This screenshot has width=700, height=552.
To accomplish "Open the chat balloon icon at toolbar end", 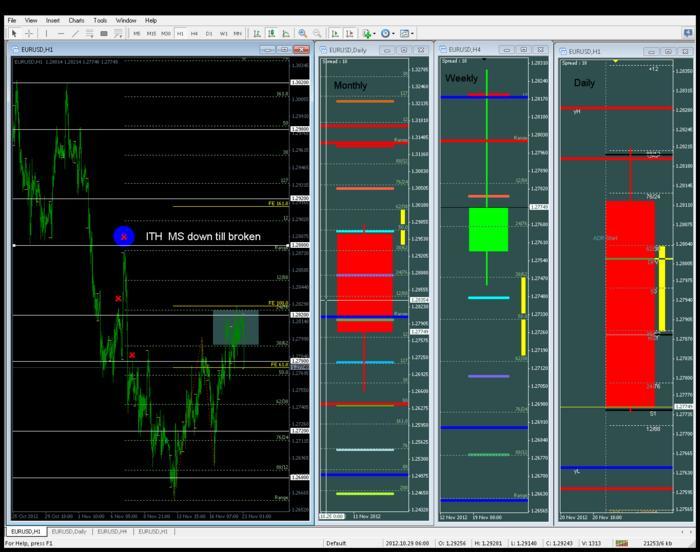I will point(688,33).
